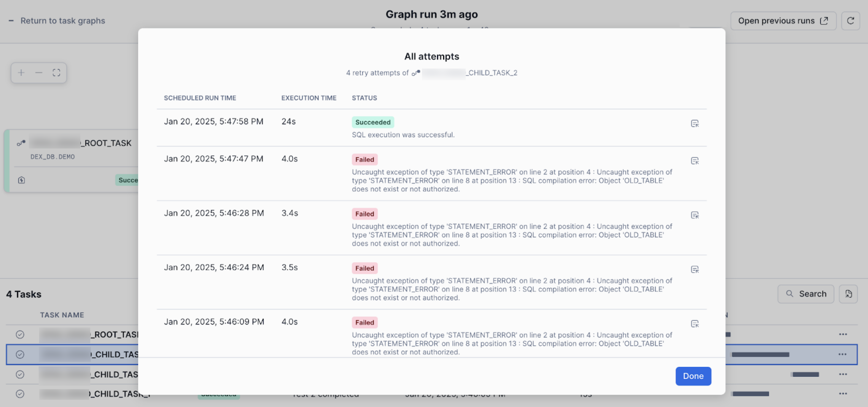Click the status checkmark next to ROOT_TASK row
This screenshot has height=407, width=868.
pos(20,334)
